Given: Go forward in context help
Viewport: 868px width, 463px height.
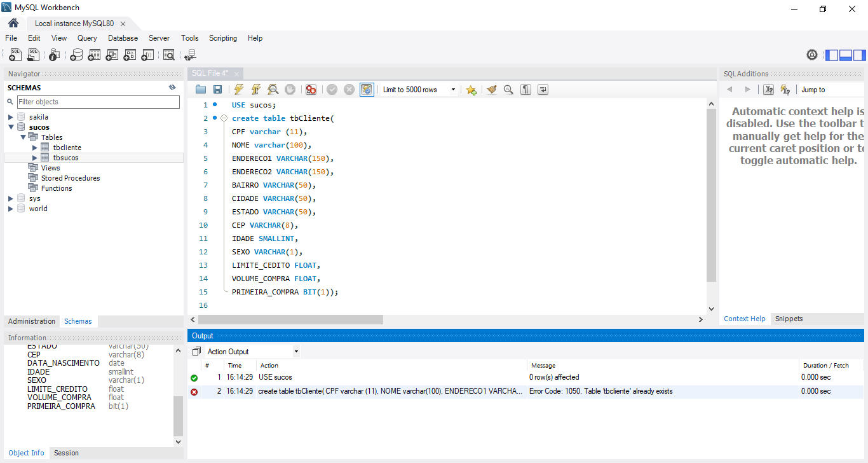Looking at the screenshot, I should pyautogui.click(x=747, y=90).
